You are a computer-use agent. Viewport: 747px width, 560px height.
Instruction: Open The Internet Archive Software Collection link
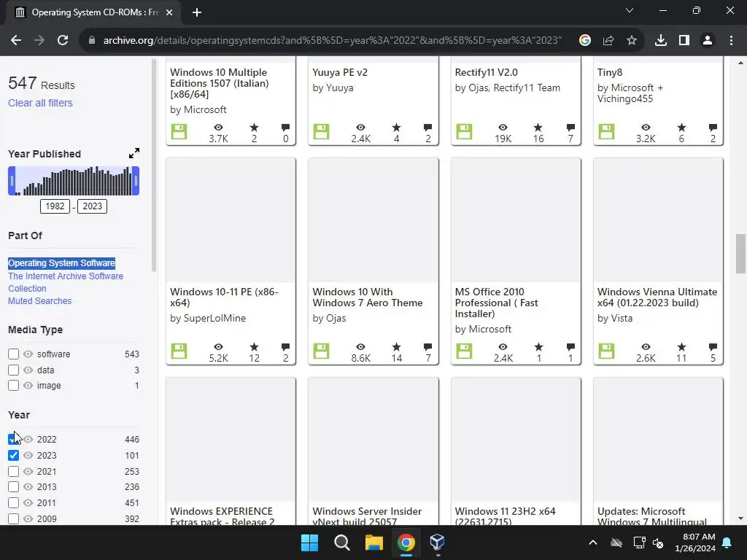[x=66, y=282]
